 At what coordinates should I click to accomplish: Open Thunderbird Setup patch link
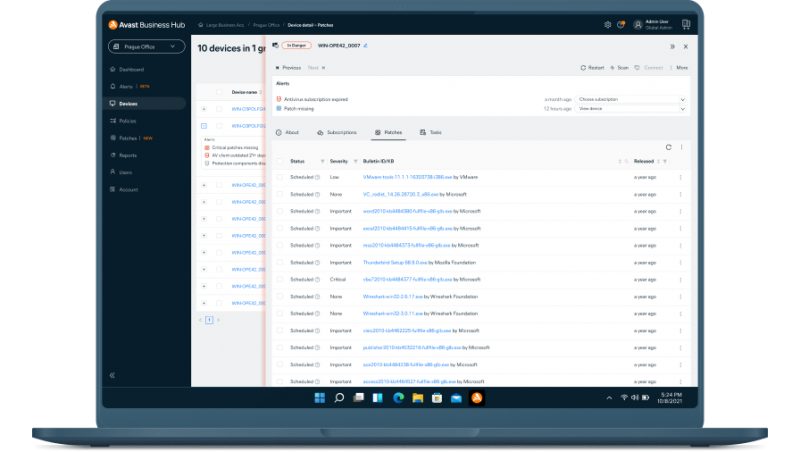pos(395,262)
